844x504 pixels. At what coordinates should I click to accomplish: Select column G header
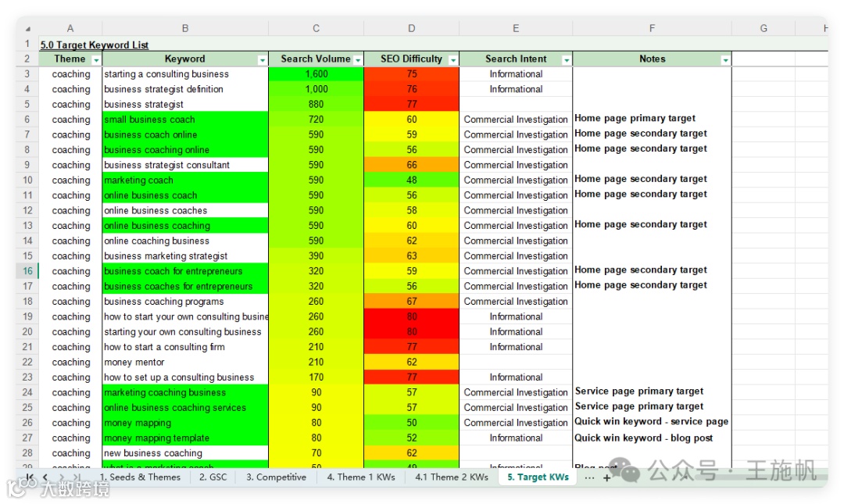764,29
